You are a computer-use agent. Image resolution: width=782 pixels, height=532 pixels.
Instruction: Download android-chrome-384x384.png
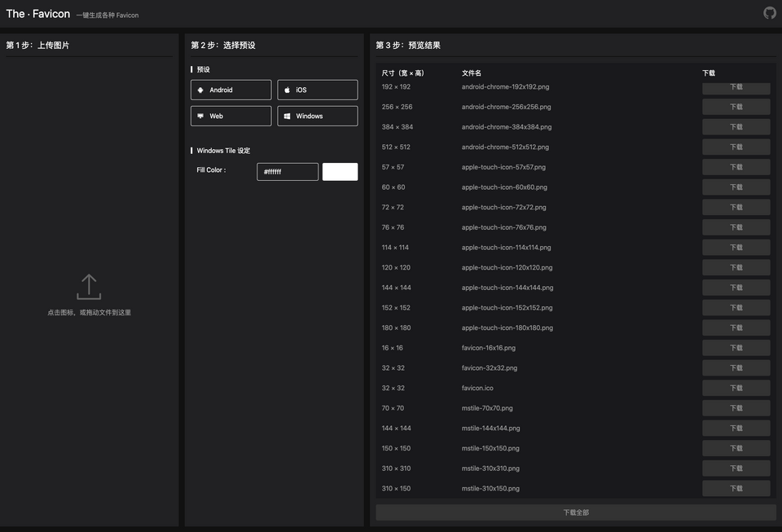(x=736, y=126)
